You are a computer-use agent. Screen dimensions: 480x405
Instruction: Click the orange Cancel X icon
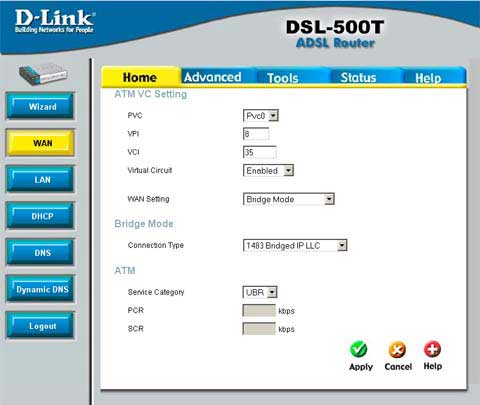point(397,350)
